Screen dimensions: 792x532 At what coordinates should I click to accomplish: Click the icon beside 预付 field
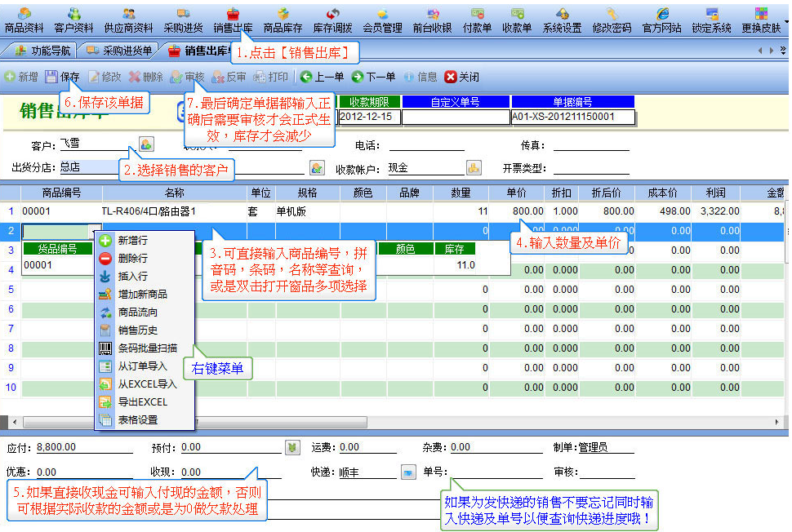(x=292, y=447)
